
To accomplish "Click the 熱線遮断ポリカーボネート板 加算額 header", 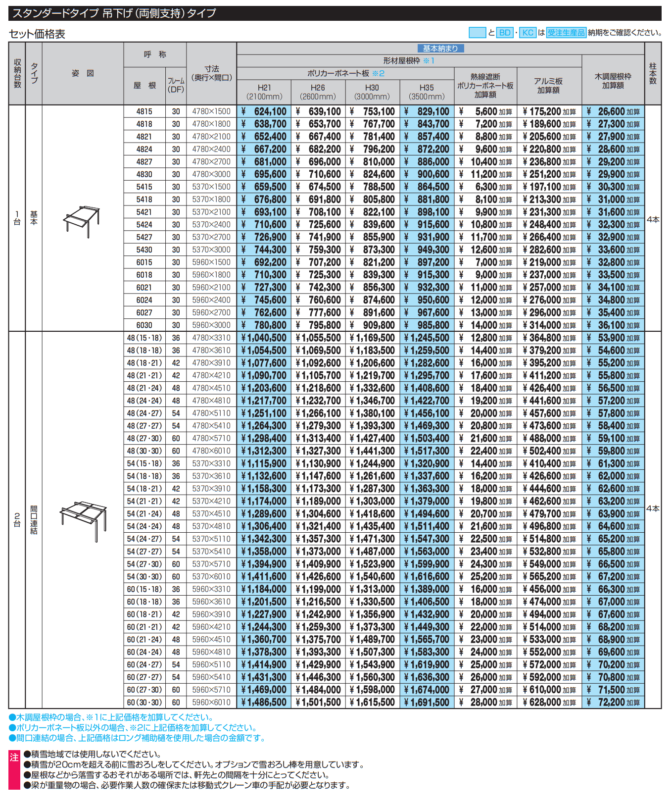I will click(x=485, y=86).
